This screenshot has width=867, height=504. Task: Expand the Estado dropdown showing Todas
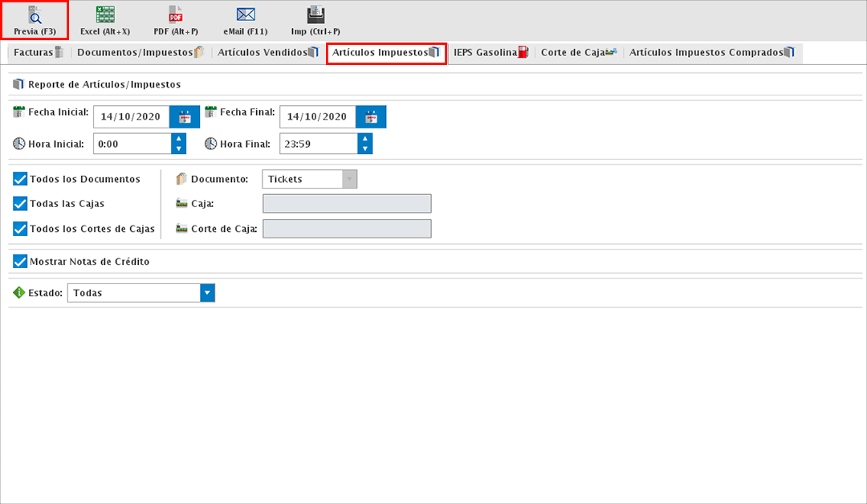pyautogui.click(x=207, y=293)
